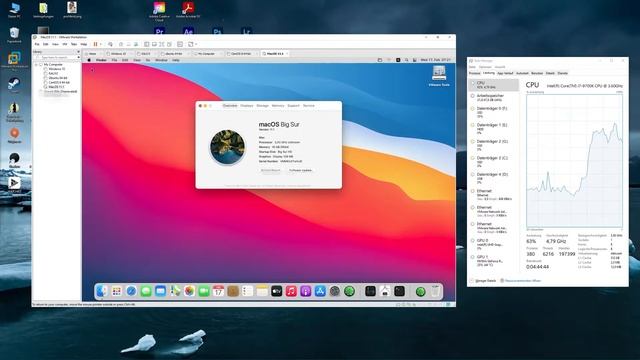Open System Preferences in the dock
The width and height of the screenshot is (640, 360).
point(335,291)
